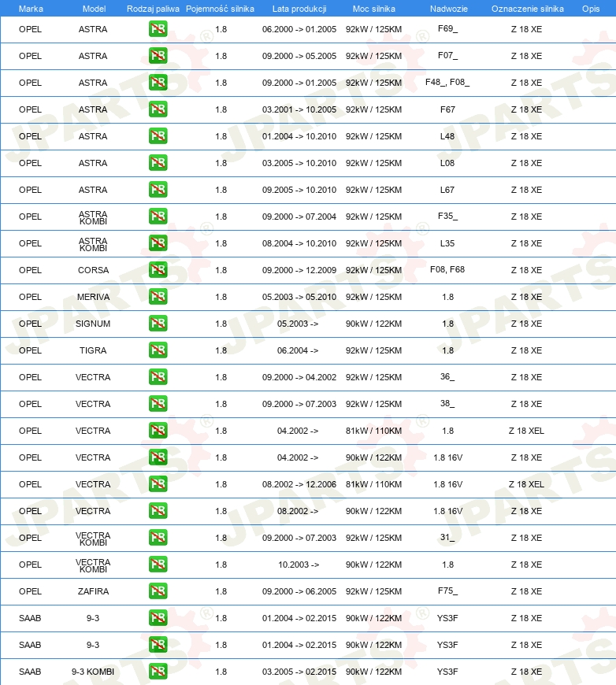Click body code L35
The width and height of the screenshot is (616, 685).
tap(447, 243)
